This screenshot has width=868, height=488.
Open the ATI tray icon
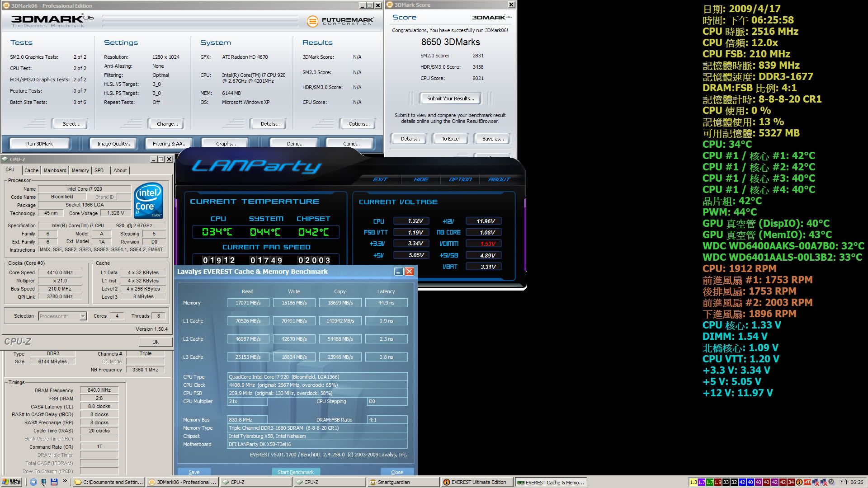[x=807, y=482]
